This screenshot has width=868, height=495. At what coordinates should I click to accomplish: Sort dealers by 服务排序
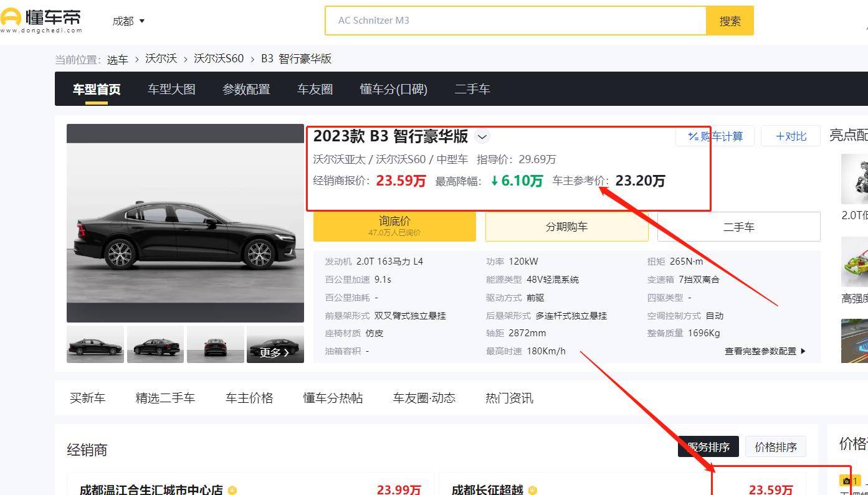[x=708, y=446]
